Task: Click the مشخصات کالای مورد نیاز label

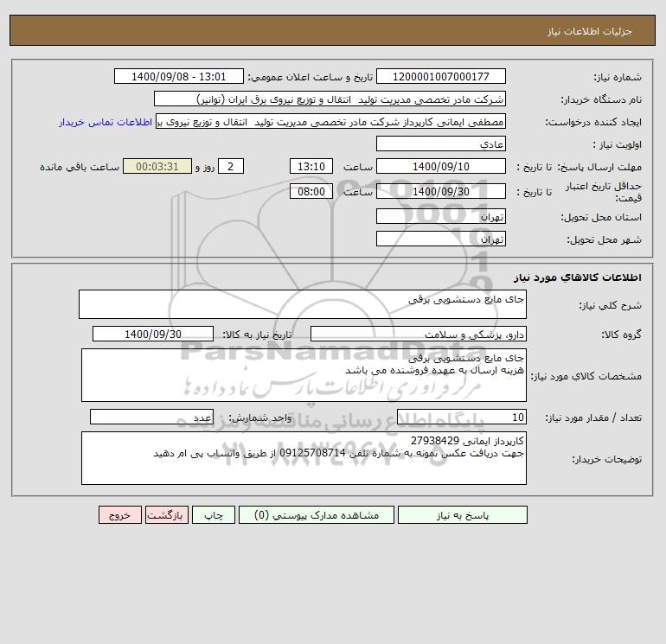Action: 586,376
